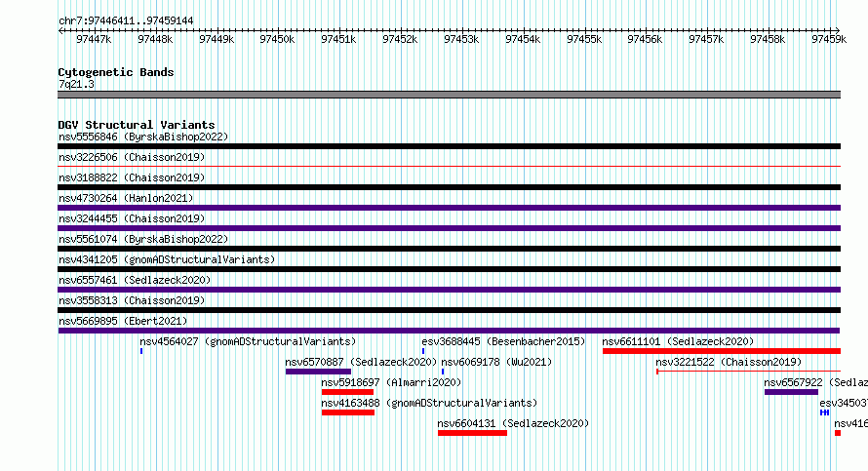Click the 97452k ruler position label
Screen dimensions: 868x471
400,39
